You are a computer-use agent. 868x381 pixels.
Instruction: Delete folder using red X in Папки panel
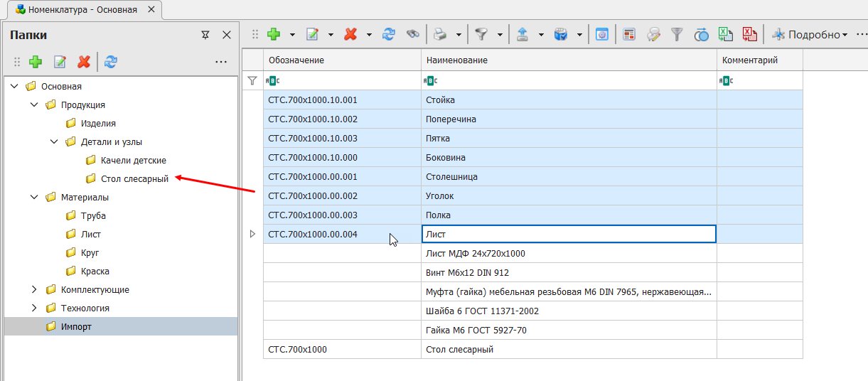[x=84, y=62]
